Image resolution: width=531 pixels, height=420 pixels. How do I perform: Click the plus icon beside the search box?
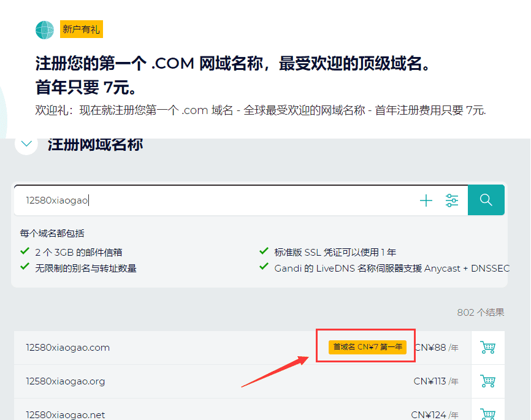pos(426,200)
